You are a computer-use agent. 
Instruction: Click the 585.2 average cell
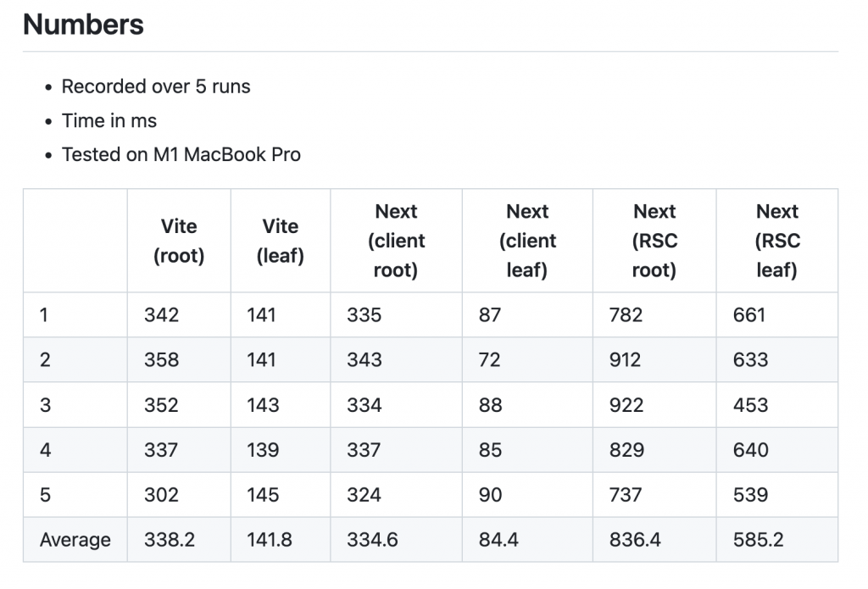point(758,540)
